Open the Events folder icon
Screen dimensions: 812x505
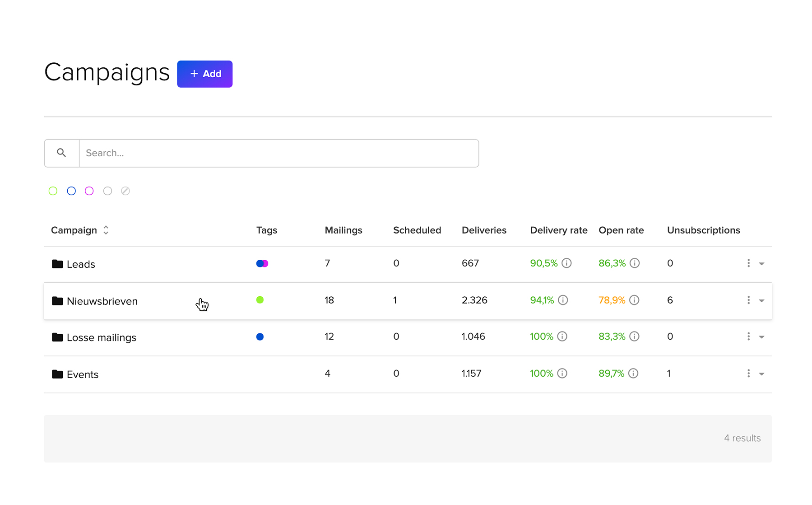[57, 374]
